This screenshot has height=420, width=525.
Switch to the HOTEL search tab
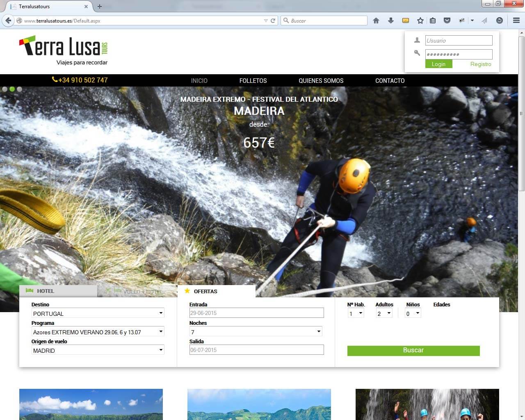58,291
